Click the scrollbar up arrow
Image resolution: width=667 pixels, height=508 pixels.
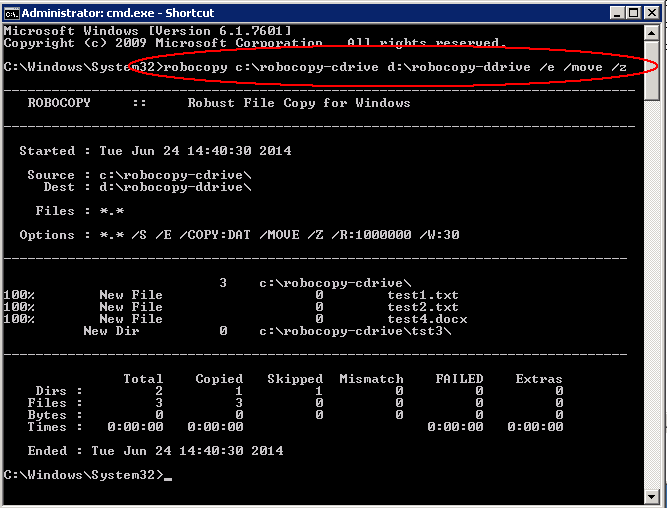point(651,33)
